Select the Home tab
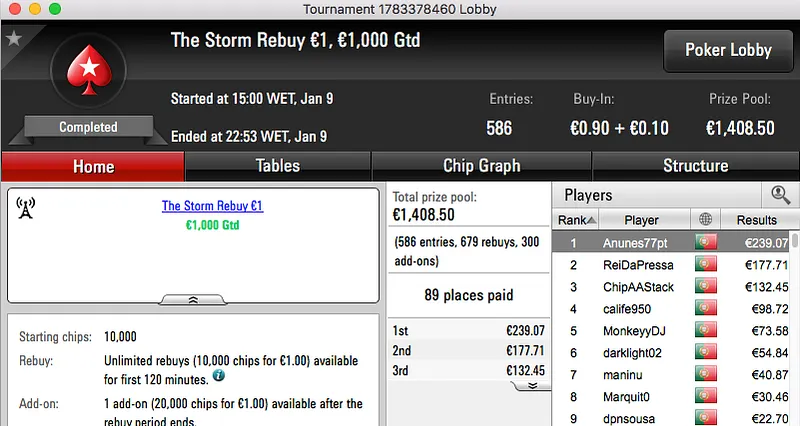800x426 pixels. 92,166
